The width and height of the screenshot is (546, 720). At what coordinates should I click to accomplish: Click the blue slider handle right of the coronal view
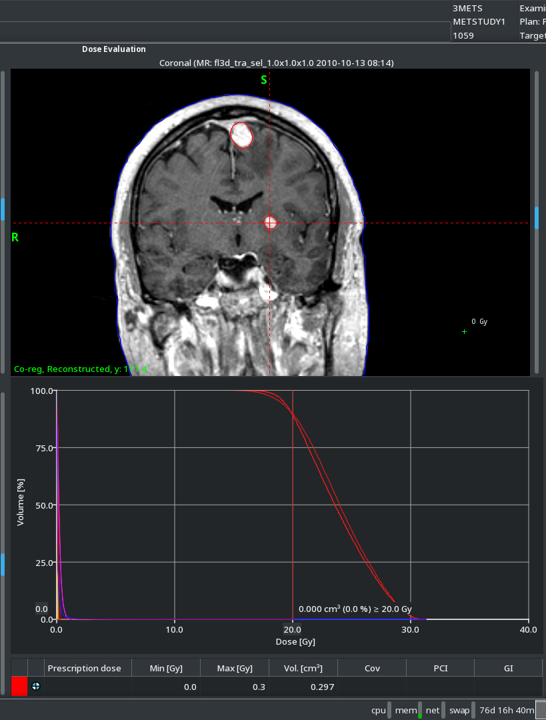(x=537, y=218)
